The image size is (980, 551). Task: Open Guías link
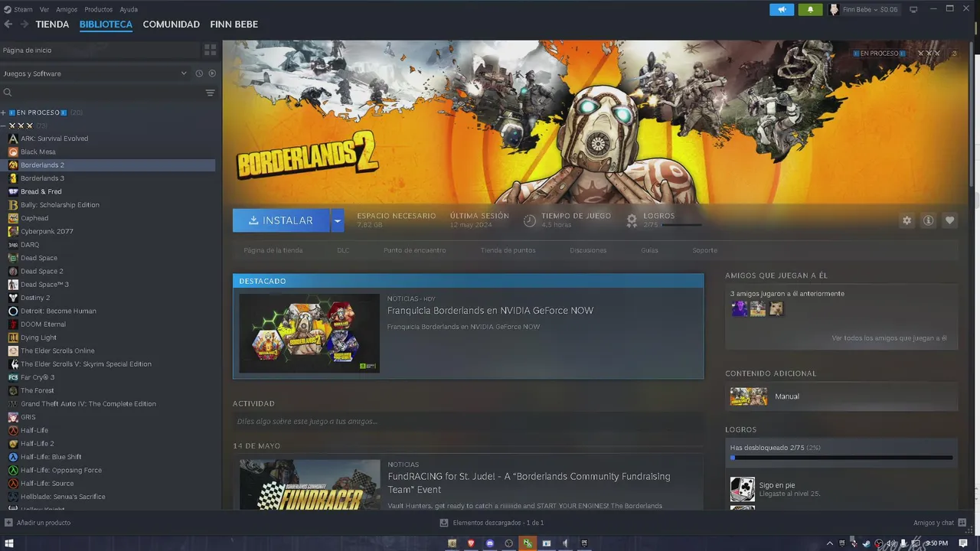pyautogui.click(x=649, y=250)
